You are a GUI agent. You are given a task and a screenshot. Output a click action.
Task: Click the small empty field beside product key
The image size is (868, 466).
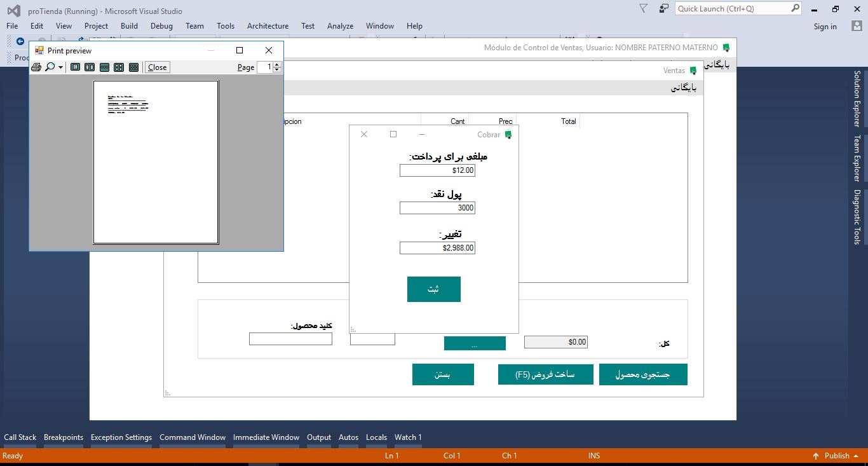372,339
